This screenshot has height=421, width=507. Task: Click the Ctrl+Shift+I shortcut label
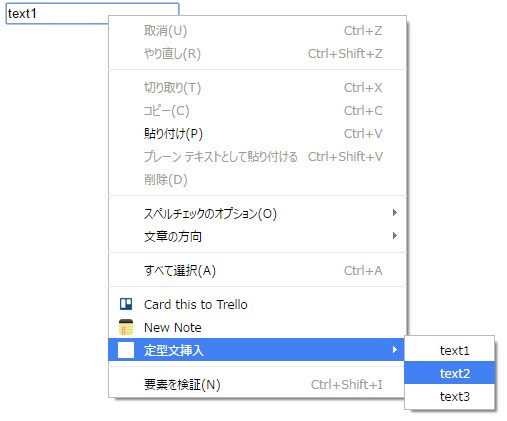point(346,384)
